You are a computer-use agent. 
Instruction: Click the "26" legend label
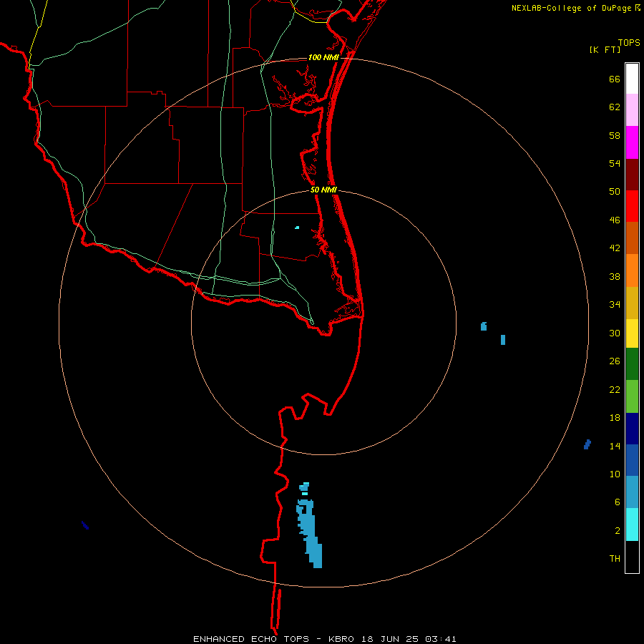pyautogui.click(x=615, y=361)
